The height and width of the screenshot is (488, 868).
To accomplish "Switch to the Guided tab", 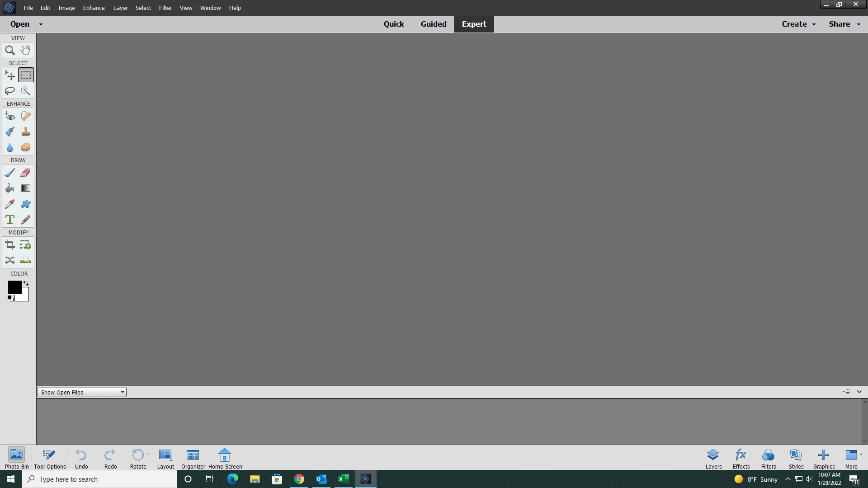I will (x=433, y=24).
